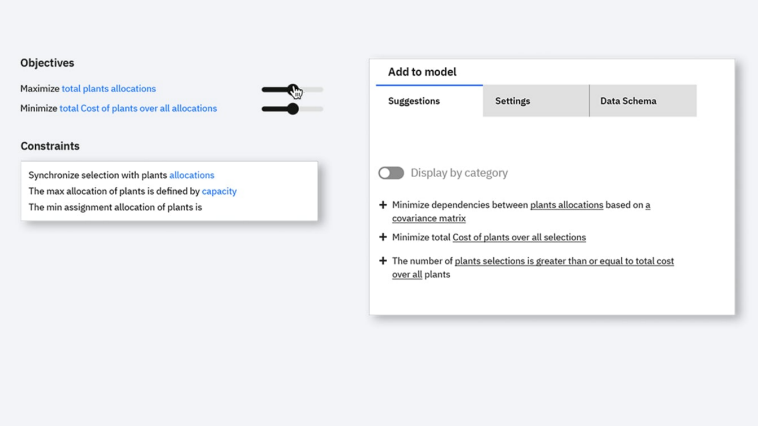Screen dimensions: 758x426
Task: Switch to the Settings tab
Action: pyautogui.click(x=536, y=101)
